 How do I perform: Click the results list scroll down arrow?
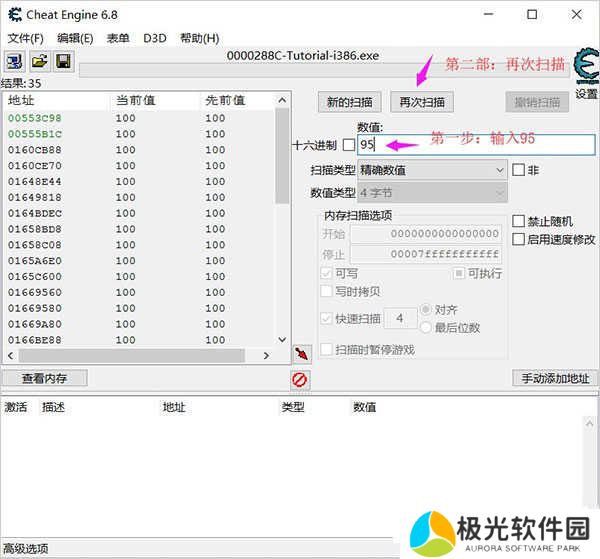(x=282, y=339)
